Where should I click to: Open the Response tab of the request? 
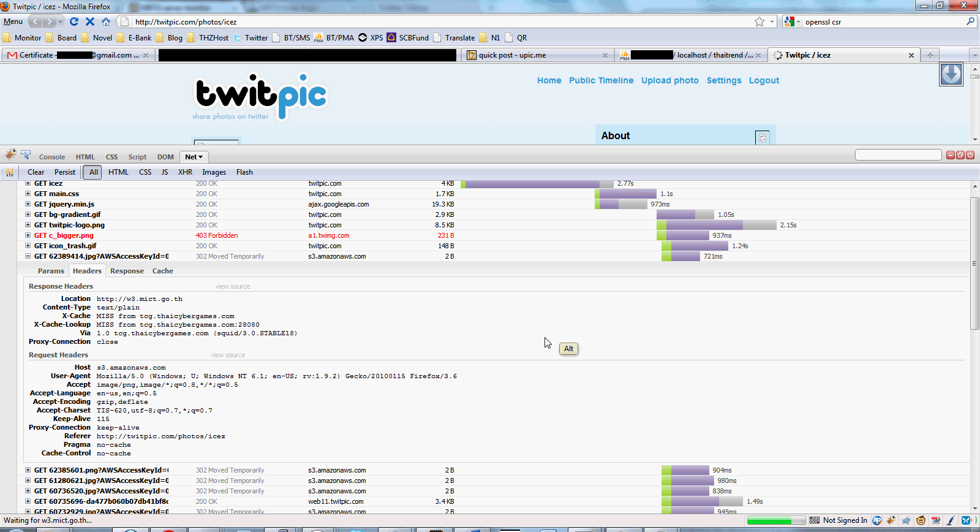coord(127,271)
